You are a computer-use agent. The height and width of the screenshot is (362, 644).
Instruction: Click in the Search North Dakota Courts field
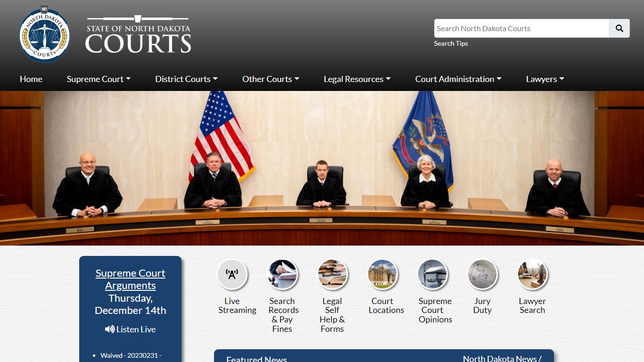coord(521,28)
